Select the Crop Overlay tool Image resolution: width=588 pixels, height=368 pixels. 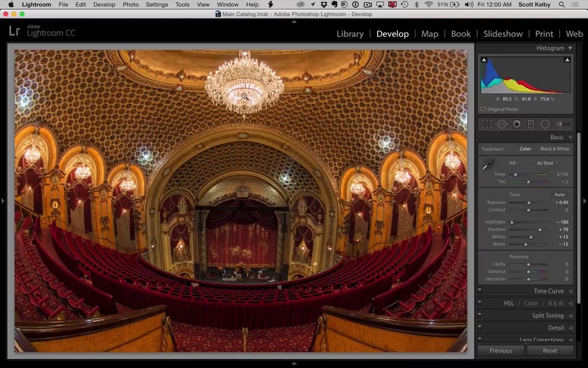click(x=487, y=125)
